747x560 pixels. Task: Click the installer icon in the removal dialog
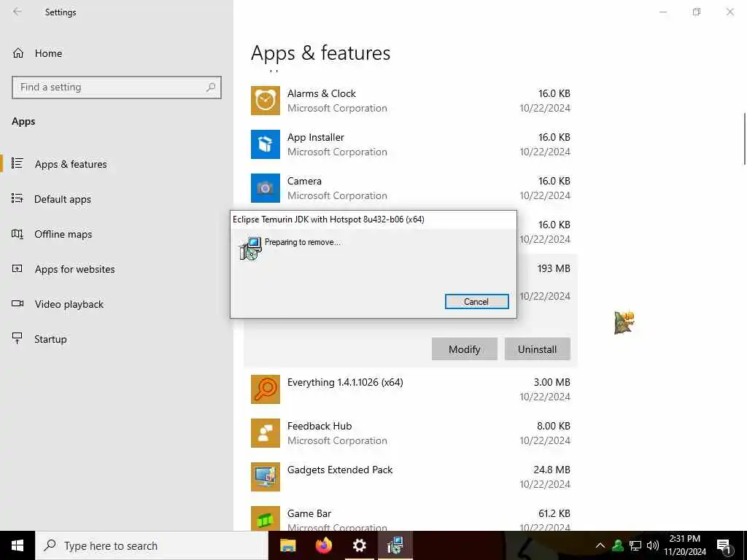251,248
